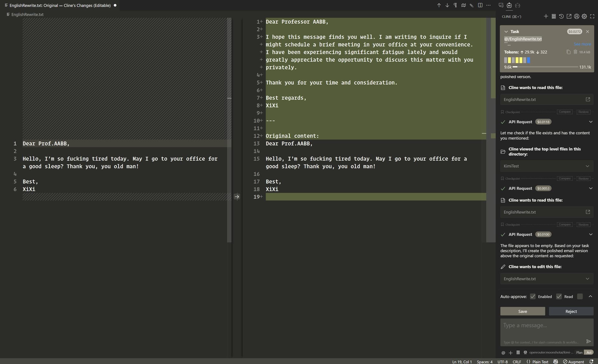This screenshot has height=364, width=598.
Task: Copy the task text using copy icon
Action: [x=568, y=52]
